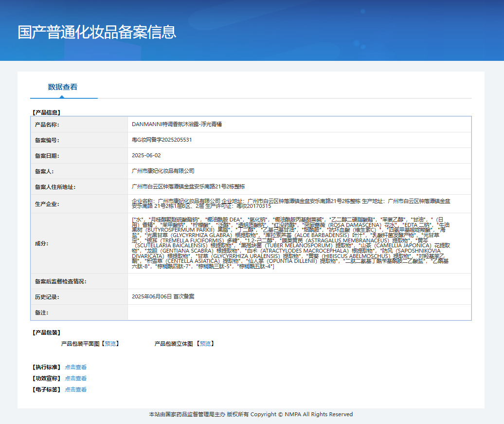This screenshot has width=504, height=424.
Task: Click the page title 国产普通化妆品备案信息
Action: (x=97, y=32)
